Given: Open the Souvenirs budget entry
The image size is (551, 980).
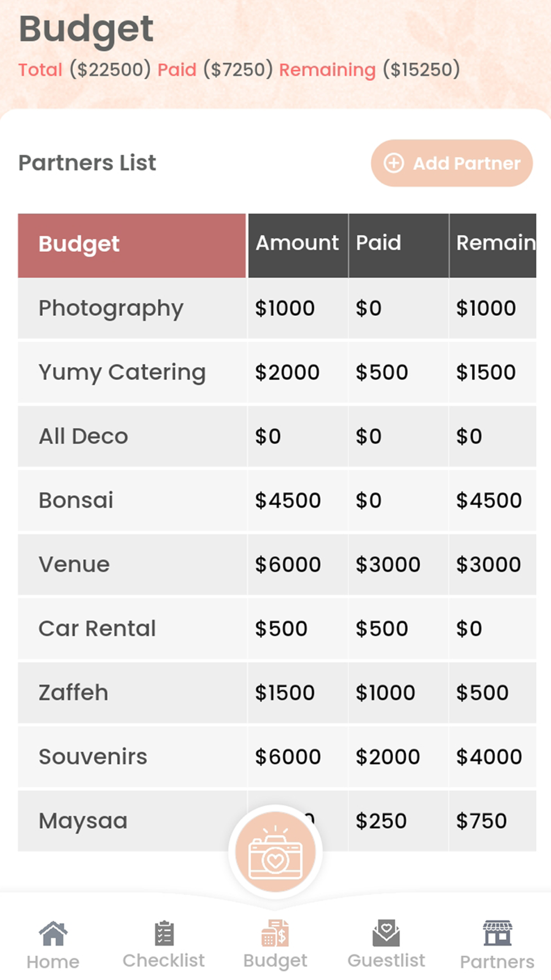Looking at the screenshot, I should click(x=277, y=757).
